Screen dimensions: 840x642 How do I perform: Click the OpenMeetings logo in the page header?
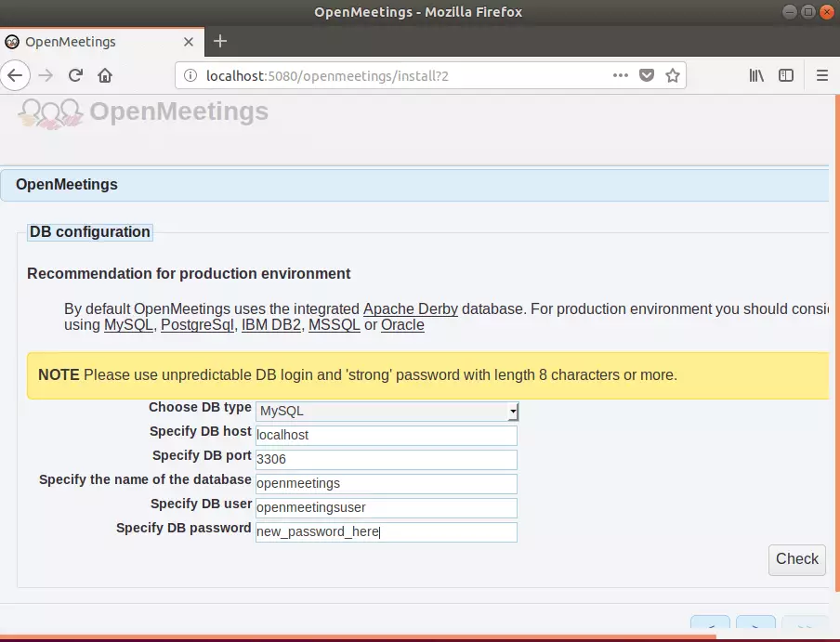[143, 112]
